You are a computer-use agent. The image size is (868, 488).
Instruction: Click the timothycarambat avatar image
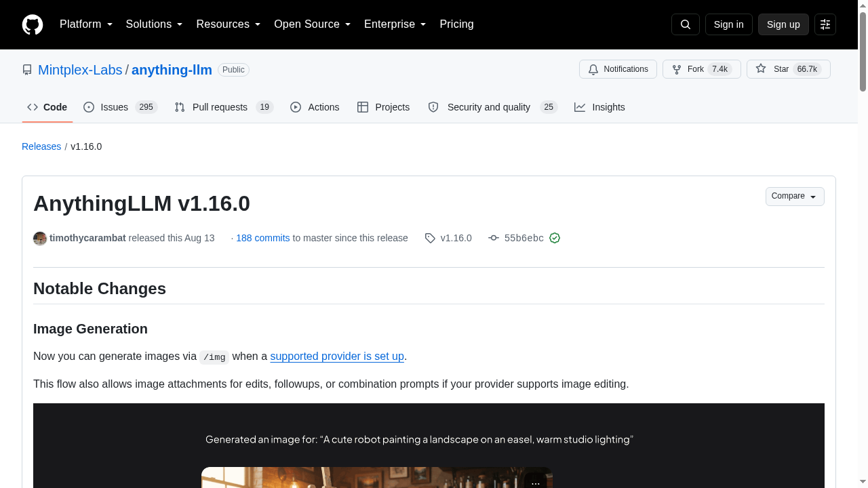[x=40, y=238]
